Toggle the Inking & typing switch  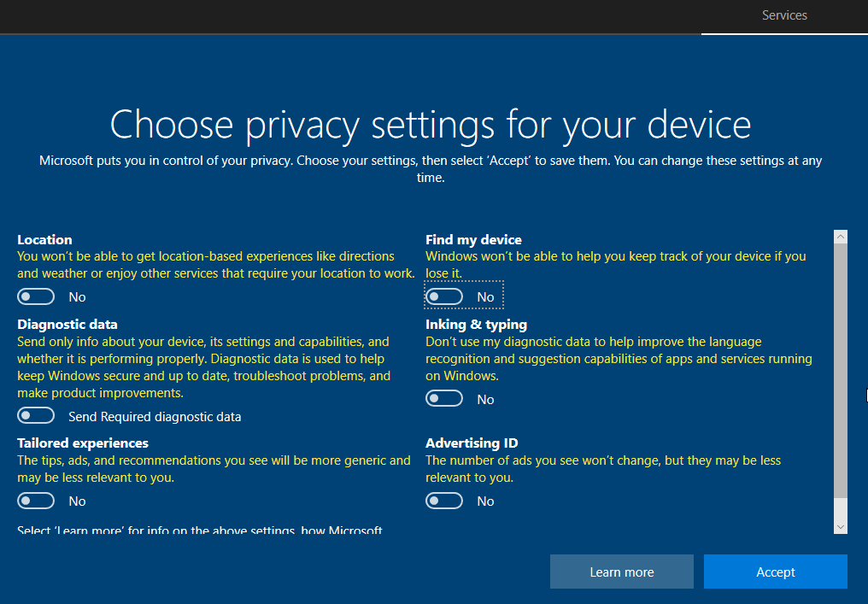[x=444, y=399]
